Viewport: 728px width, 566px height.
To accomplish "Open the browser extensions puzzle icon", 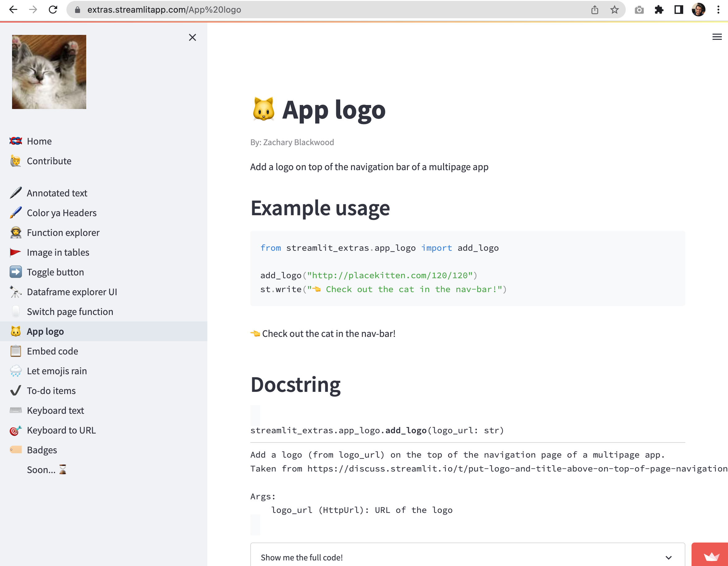I will [659, 10].
